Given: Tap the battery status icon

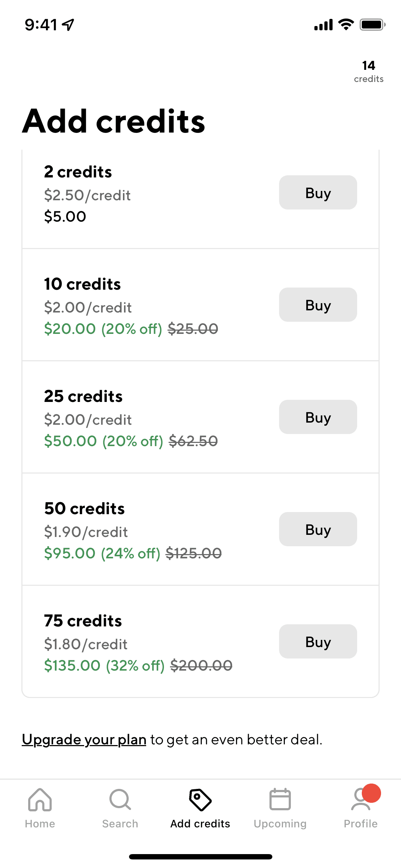Looking at the screenshot, I should (x=372, y=25).
